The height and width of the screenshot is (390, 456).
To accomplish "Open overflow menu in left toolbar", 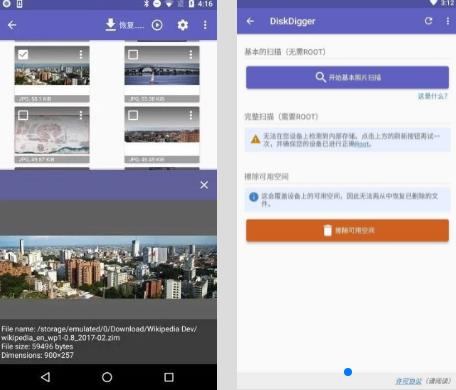I will [x=205, y=25].
